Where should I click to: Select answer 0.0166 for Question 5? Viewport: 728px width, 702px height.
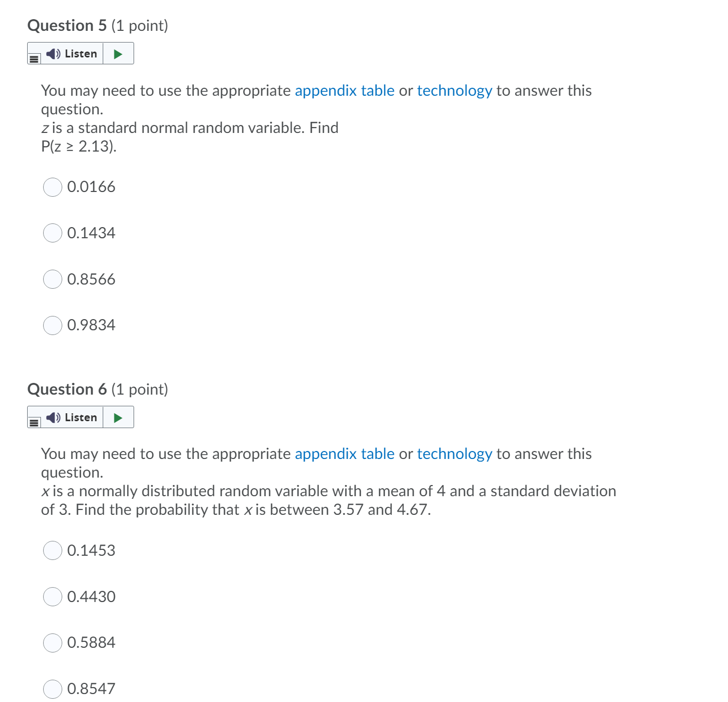click(x=52, y=187)
